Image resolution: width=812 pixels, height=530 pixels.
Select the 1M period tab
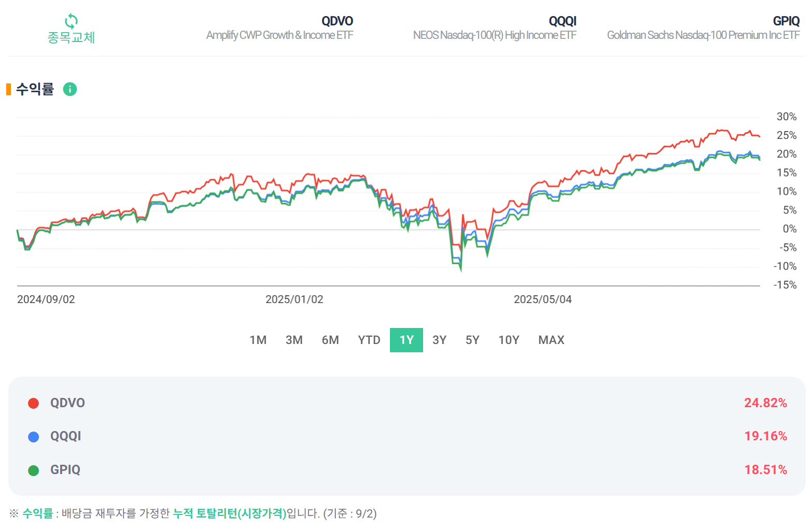click(x=258, y=340)
